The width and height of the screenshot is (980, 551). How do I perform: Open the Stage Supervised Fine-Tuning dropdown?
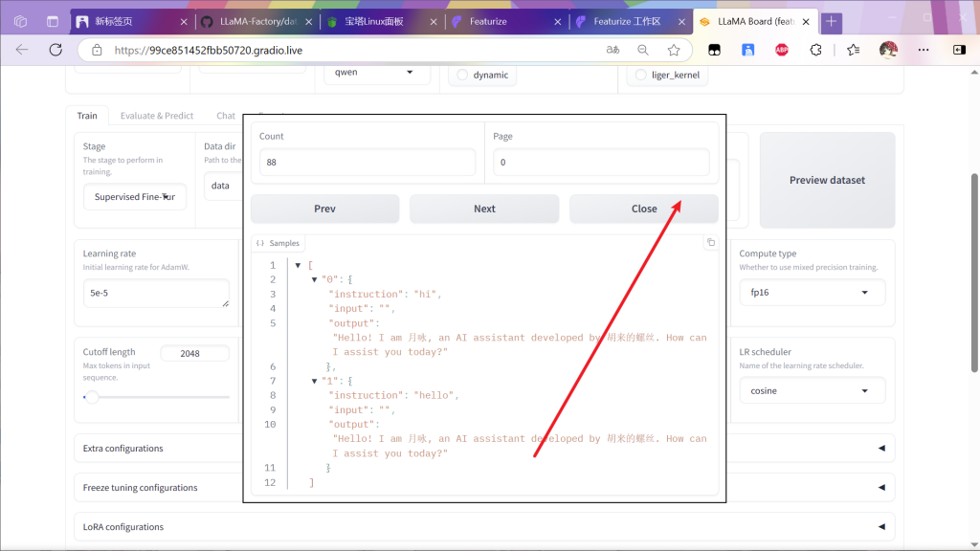click(135, 197)
